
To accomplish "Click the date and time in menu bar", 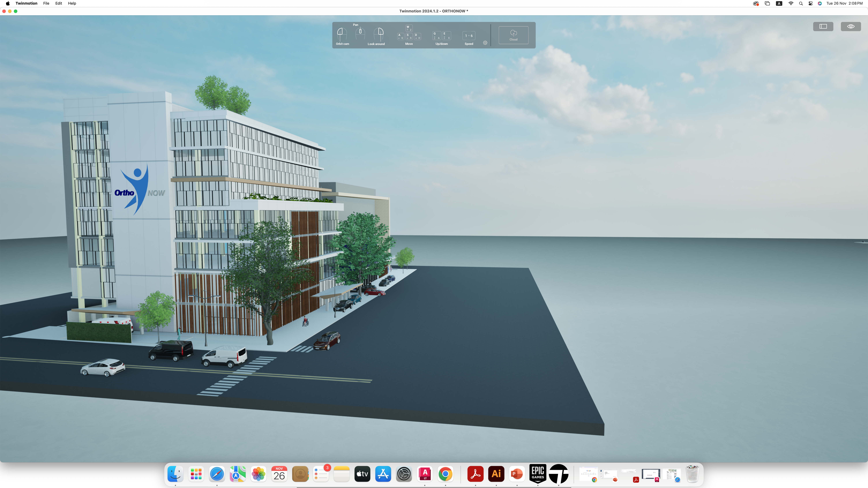I will pyautogui.click(x=844, y=3).
